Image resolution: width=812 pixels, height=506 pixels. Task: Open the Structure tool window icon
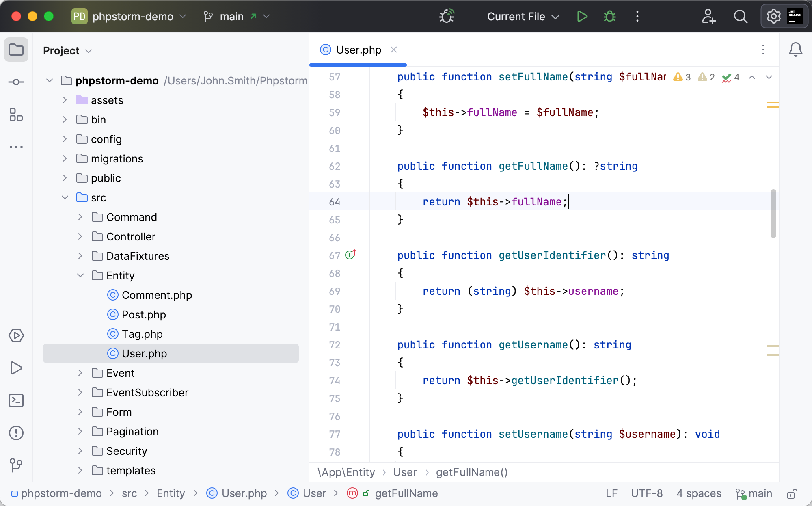pos(16,115)
